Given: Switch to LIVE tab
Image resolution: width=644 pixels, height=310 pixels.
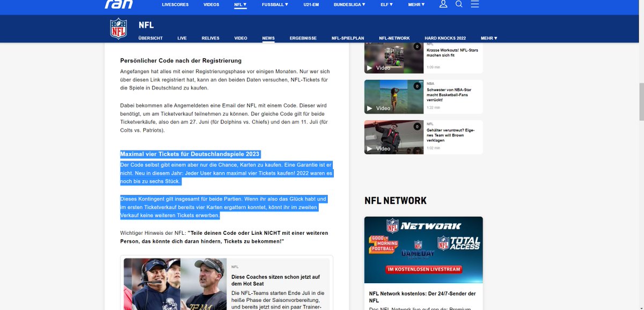Looking at the screenshot, I should [x=182, y=38].
